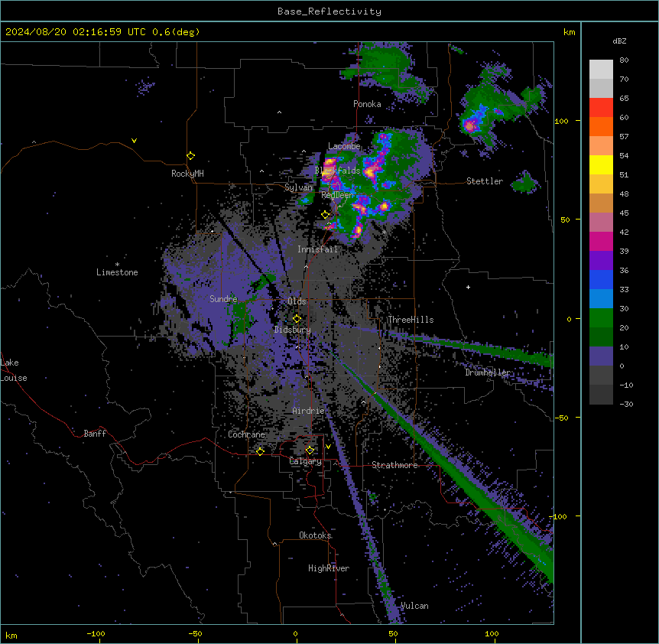Pick the pink 45–42 dBZ legend swatch
Image resolution: width=659 pixels, height=644 pixels.
tap(601, 223)
